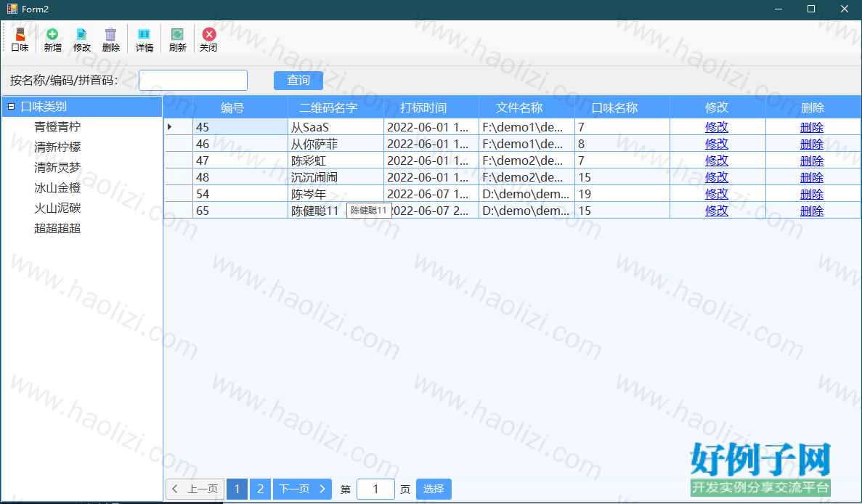This screenshot has height=504, width=862.
Task: Click 删除 link for row 47
Action: (811, 160)
